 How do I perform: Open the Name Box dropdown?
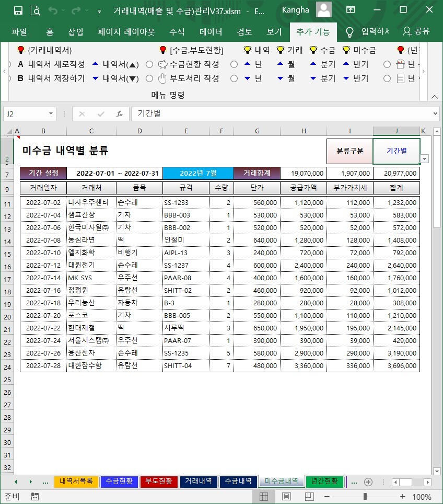pos(51,114)
